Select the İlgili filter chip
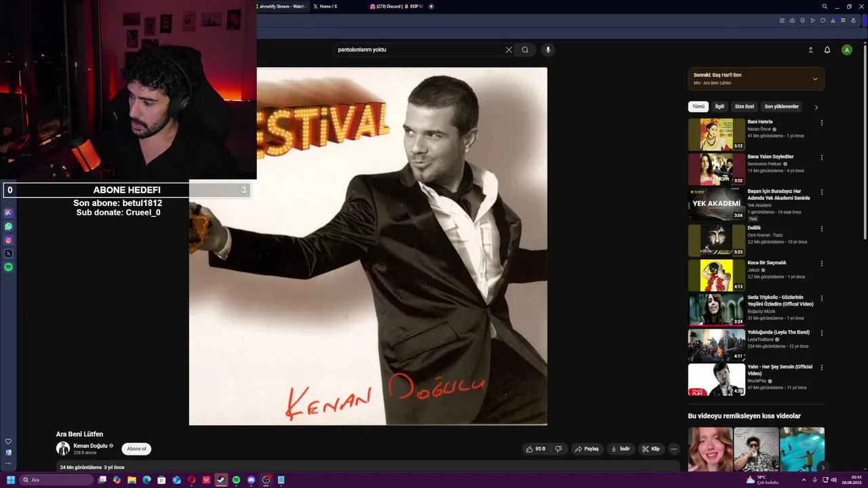This screenshot has height=488, width=868. (x=719, y=106)
